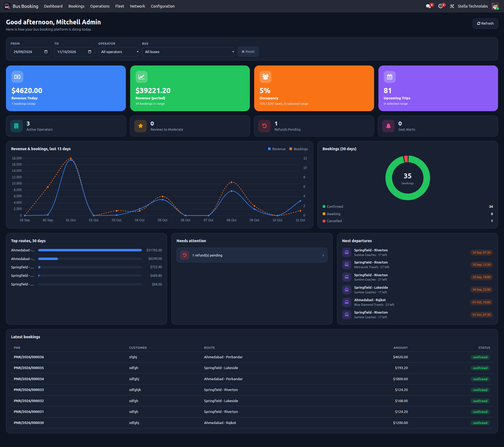Click the Reviews to Moderate star icon
Viewport: 504px width, 447px height.
tap(140, 126)
